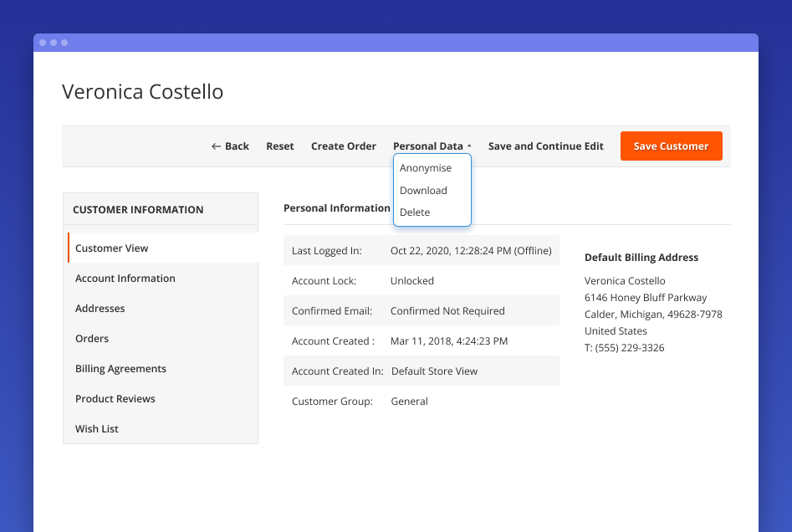Select Anonymise from the Personal Data menu

coord(424,167)
